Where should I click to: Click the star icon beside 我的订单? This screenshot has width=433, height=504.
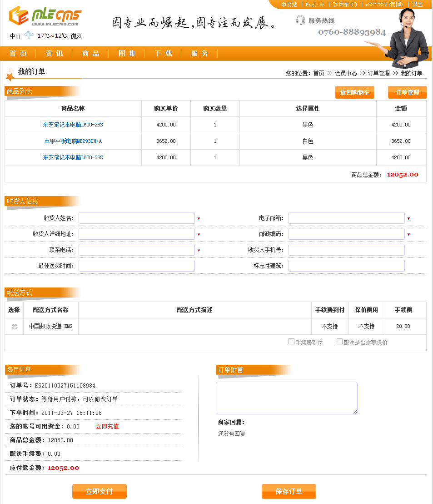(x=10, y=74)
